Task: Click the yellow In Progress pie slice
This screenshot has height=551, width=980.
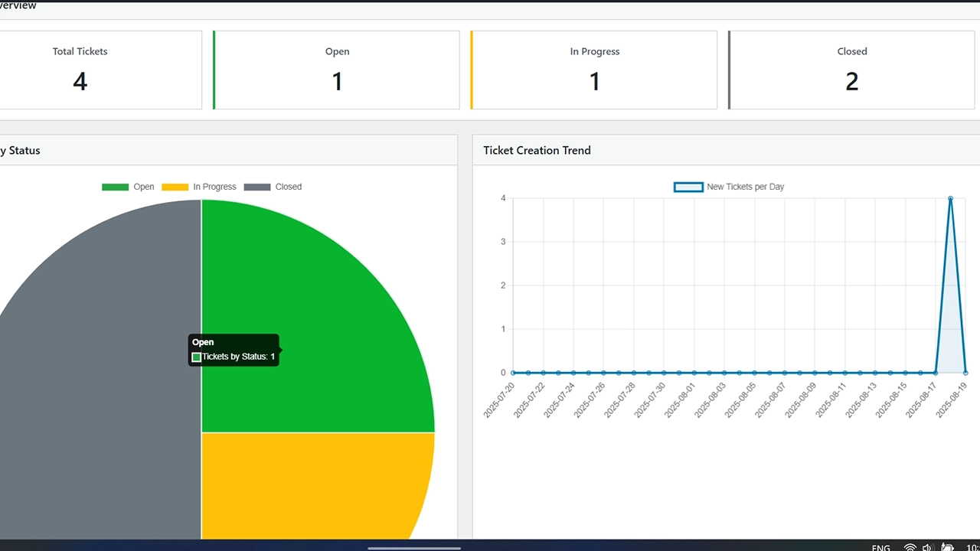Action: pos(306,482)
